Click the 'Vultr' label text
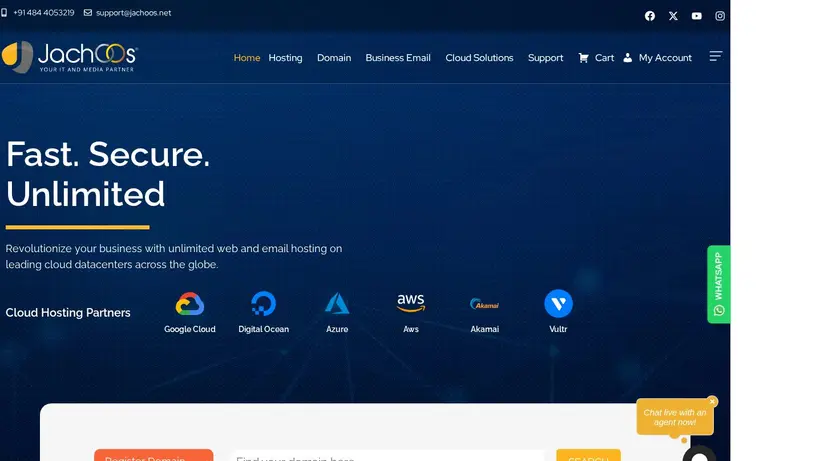The width and height of the screenshot is (820, 461). click(558, 329)
